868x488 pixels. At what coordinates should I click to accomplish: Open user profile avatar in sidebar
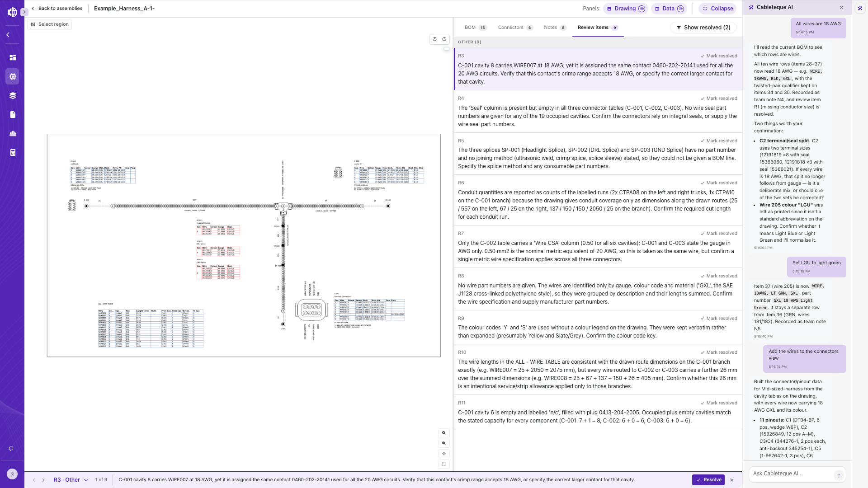(12, 474)
